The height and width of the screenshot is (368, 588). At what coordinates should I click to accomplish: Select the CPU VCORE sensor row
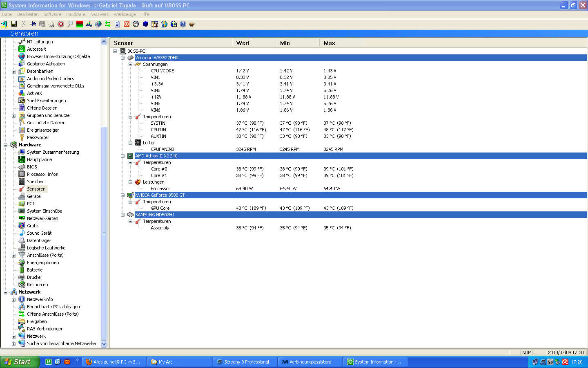(163, 71)
